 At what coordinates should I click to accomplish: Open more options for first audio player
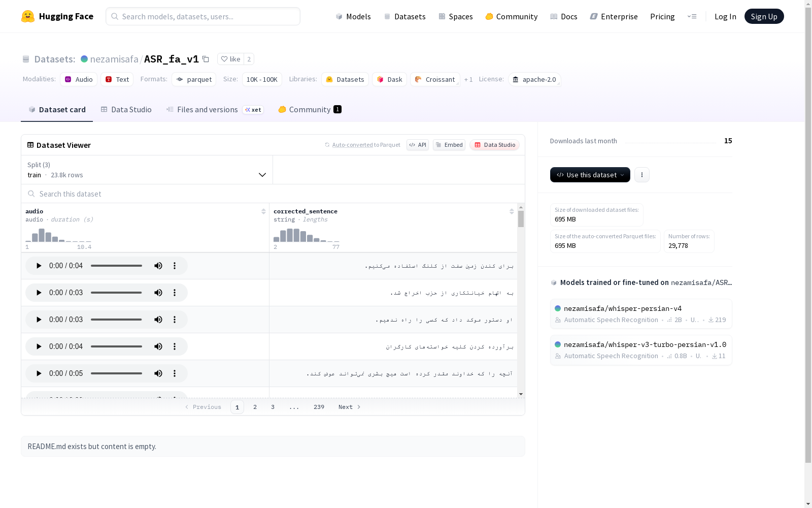[x=175, y=266]
